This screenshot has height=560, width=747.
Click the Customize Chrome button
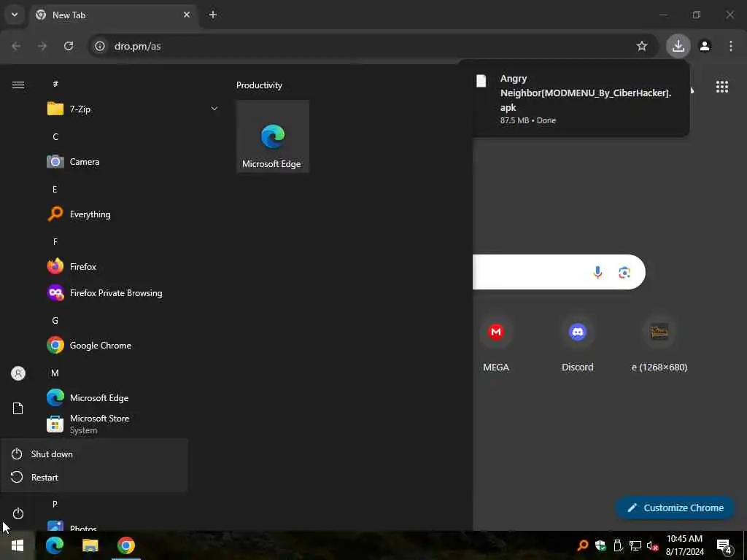click(675, 508)
